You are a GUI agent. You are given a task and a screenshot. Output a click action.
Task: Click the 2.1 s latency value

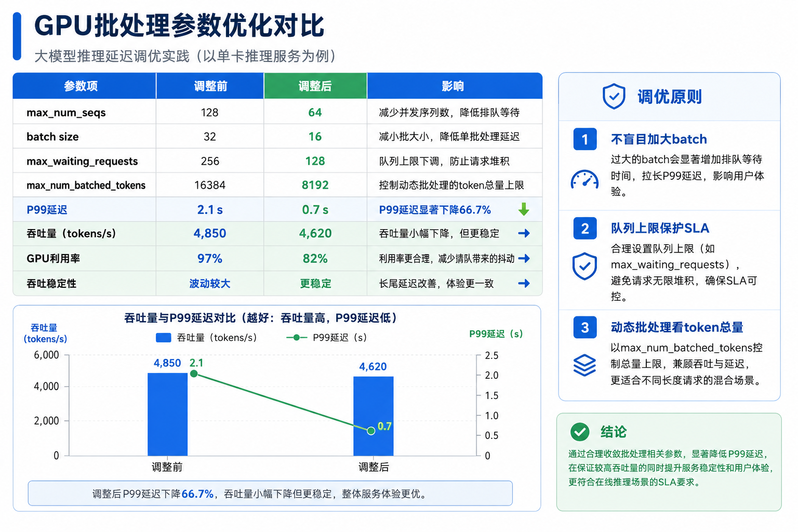coord(210,210)
